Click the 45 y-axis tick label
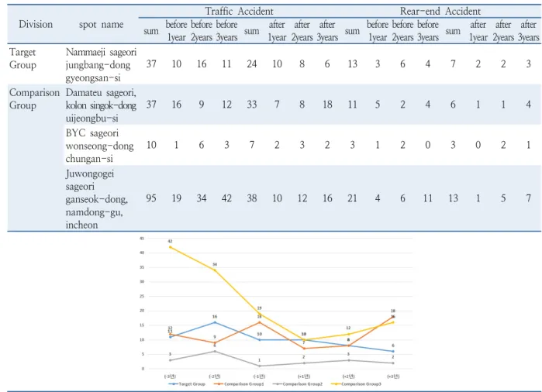Screen dimensions: 542x392 click(142, 239)
